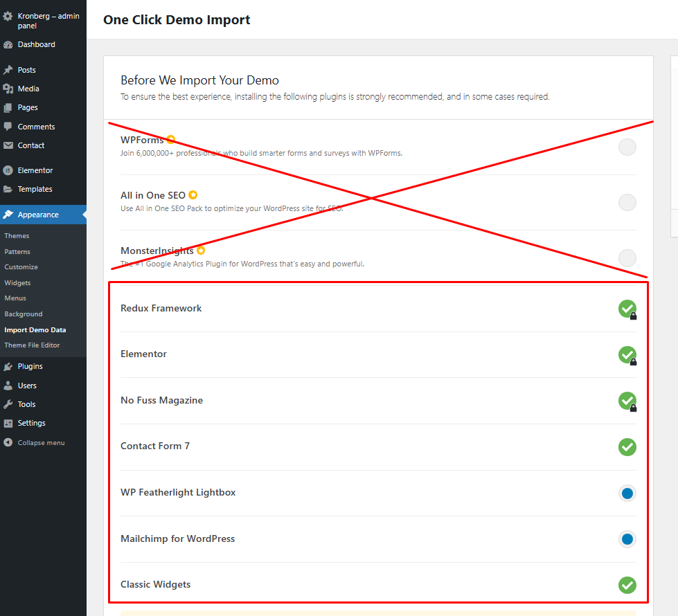Click the Users person icon
Viewport: 678px width, 616px height.
coord(8,386)
